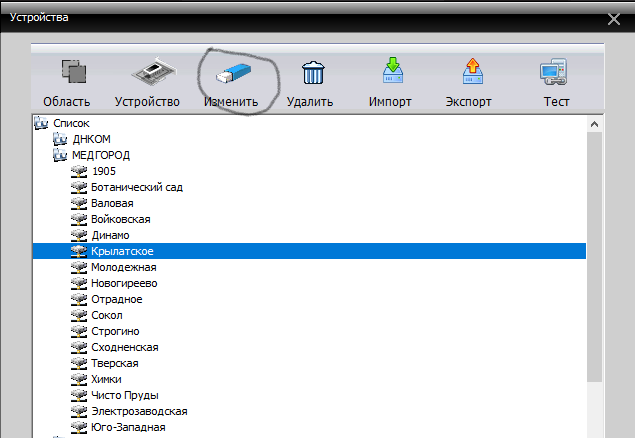Click the device icon beside Сходненская
This screenshot has height=438, width=635.
tap(79, 347)
